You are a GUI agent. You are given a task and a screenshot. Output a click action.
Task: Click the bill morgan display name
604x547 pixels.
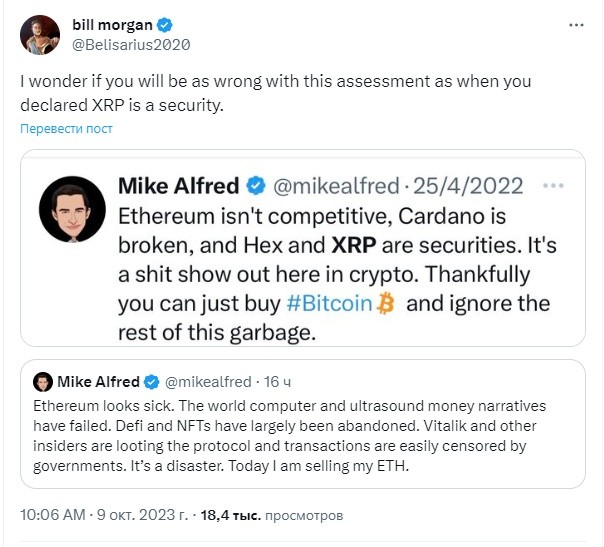click(112, 25)
